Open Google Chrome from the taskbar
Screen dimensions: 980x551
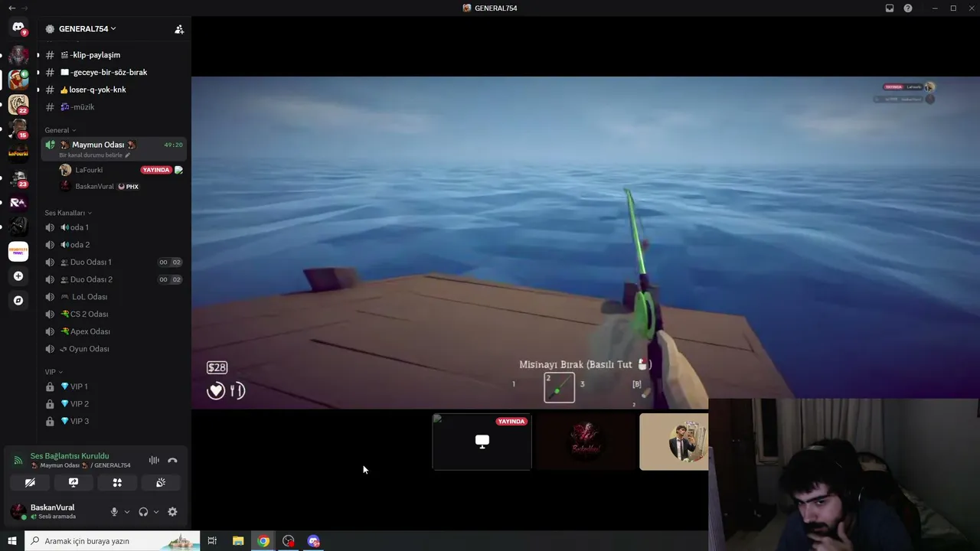click(x=263, y=541)
